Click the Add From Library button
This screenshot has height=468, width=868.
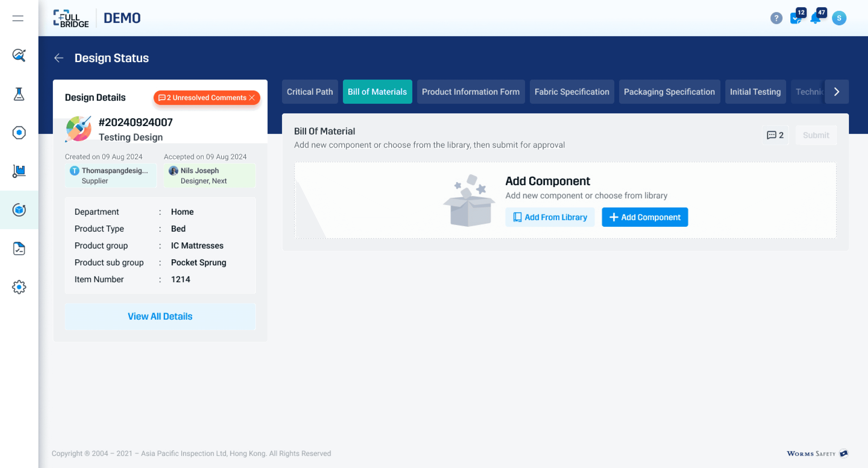coord(550,217)
